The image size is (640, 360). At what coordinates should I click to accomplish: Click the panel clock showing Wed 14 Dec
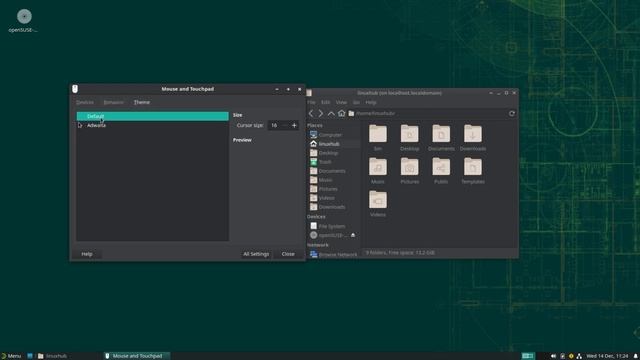point(607,356)
